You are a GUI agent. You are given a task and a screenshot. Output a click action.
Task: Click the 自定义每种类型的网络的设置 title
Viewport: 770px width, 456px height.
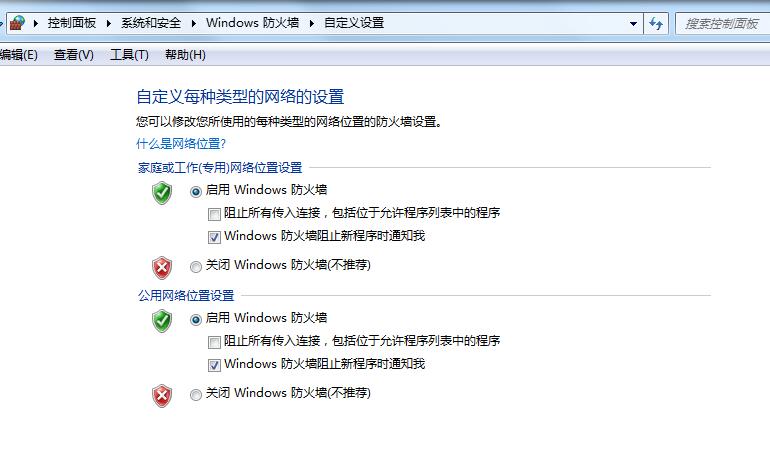point(240,97)
